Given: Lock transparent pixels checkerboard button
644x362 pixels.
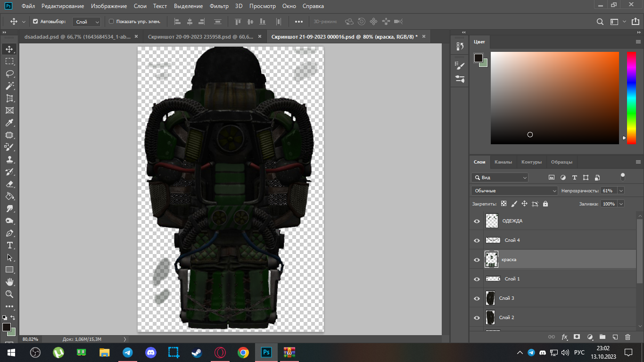Looking at the screenshot, I should click(x=504, y=204).
